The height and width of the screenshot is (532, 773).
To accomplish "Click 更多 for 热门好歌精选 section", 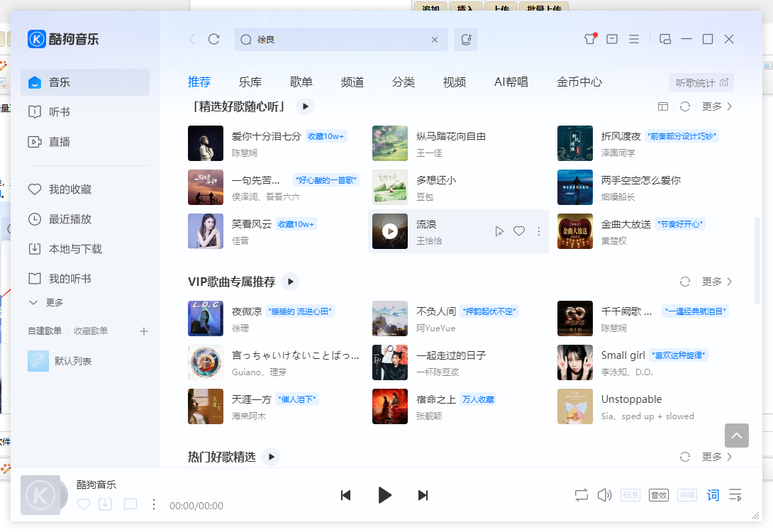I will point(717,457).
